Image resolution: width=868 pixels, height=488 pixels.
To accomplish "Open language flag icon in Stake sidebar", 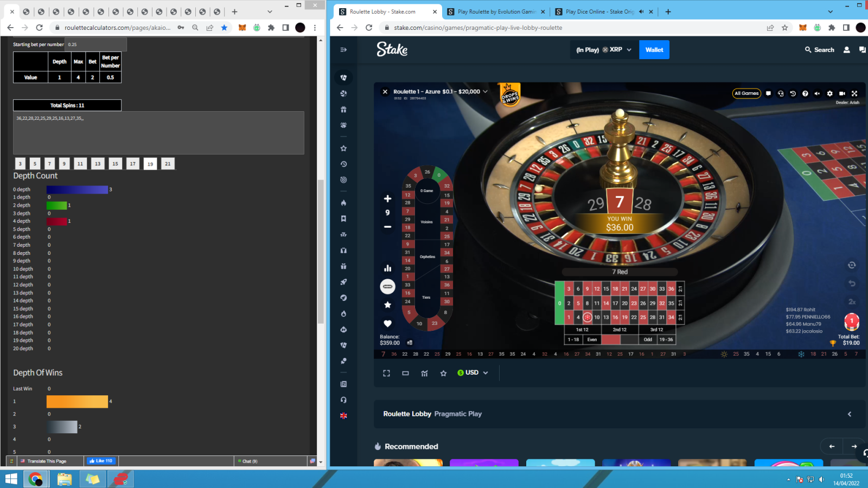I will 343,416.
